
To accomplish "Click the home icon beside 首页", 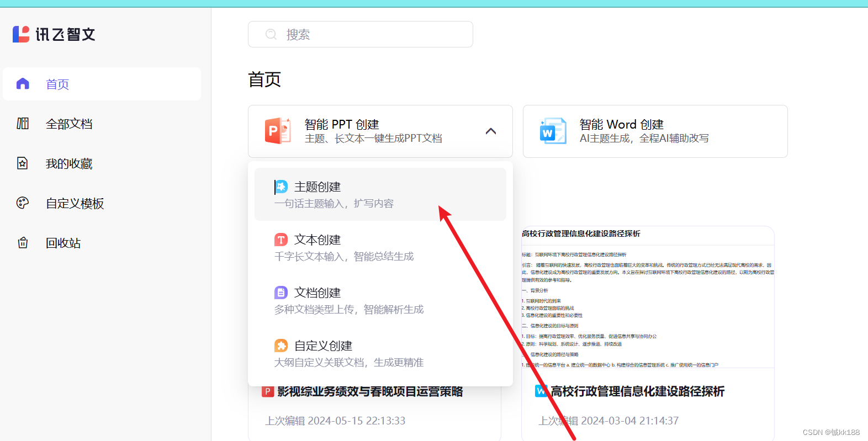I will click(x=23, y=84).
